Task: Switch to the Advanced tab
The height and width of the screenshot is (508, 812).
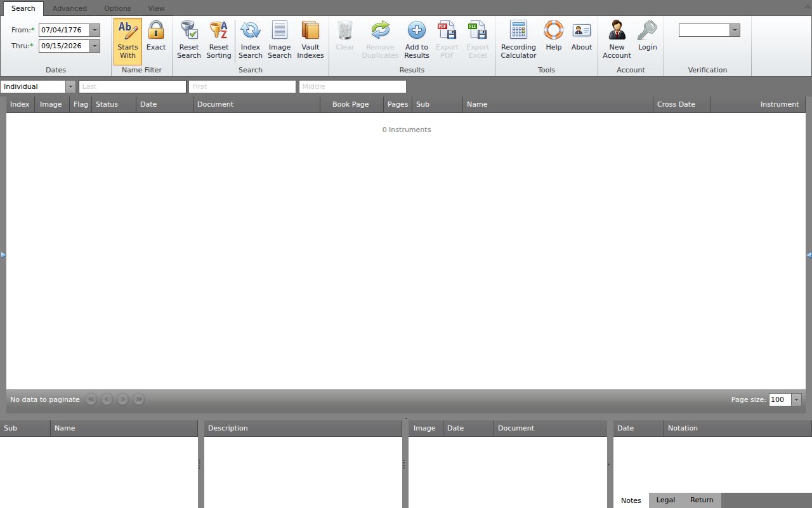Action: click(70, 8)
